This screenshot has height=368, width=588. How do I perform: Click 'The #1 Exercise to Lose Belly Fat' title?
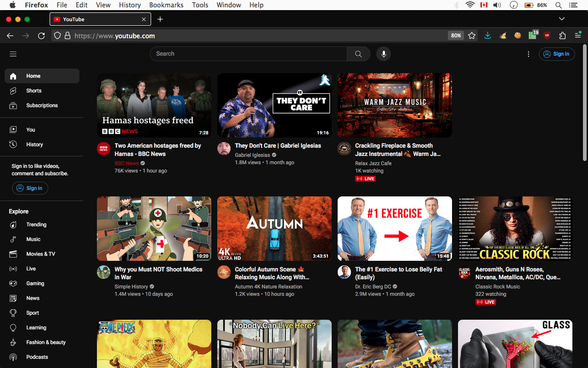(399, 273)
